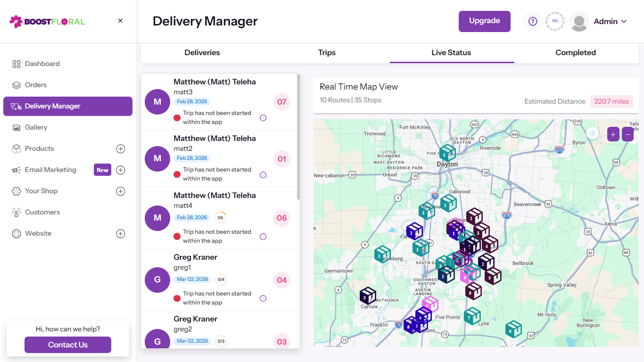
Task: Click the Admin profile avatar
Action: click(579, 22)
